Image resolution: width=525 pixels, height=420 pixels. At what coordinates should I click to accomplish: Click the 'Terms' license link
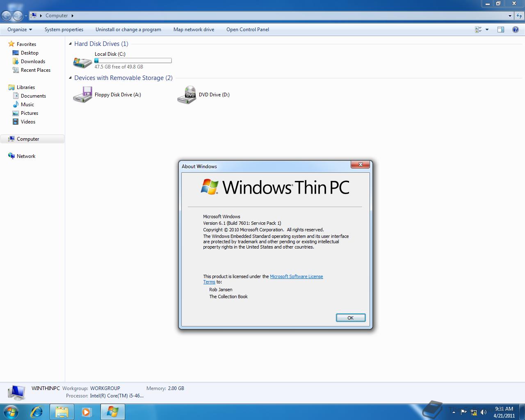tap(209, 282)
